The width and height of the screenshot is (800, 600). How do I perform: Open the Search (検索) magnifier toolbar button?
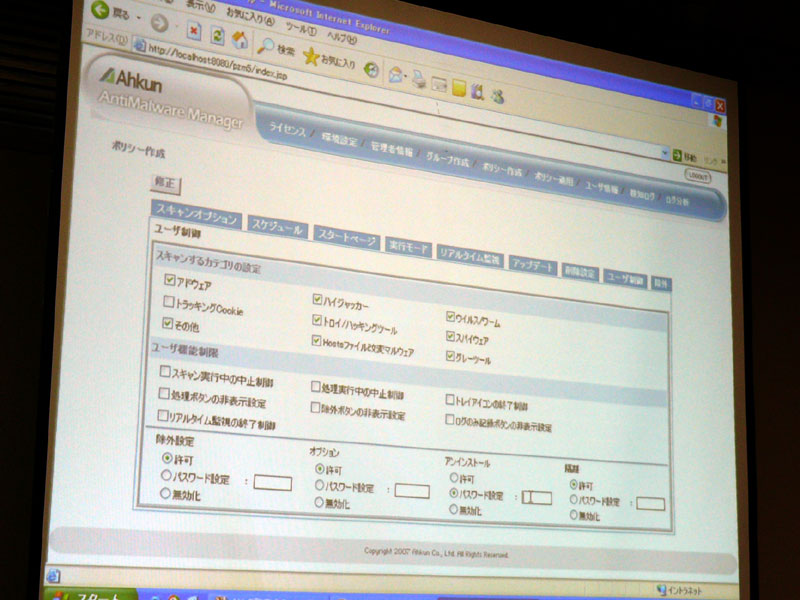pyautogui.click(x=276, y=47)
